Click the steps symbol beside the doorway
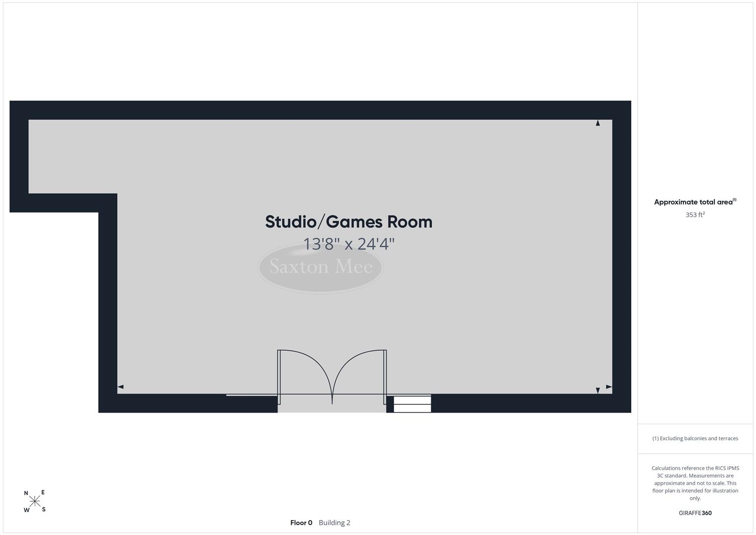Screen dimensions: 756x535 click(x=412, y=404)
